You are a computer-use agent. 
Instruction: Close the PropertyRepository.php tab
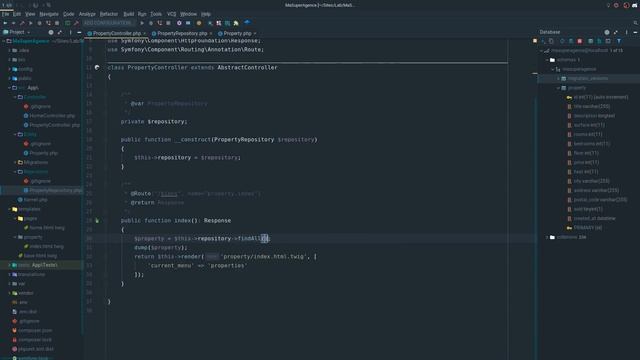click(211, 33)
